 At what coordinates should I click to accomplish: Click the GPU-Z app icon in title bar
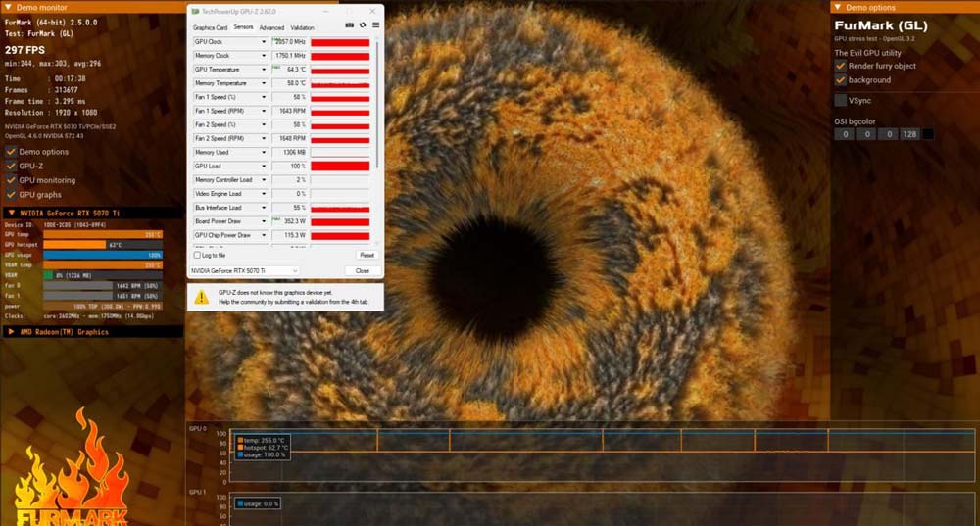(x=194, y=10)
